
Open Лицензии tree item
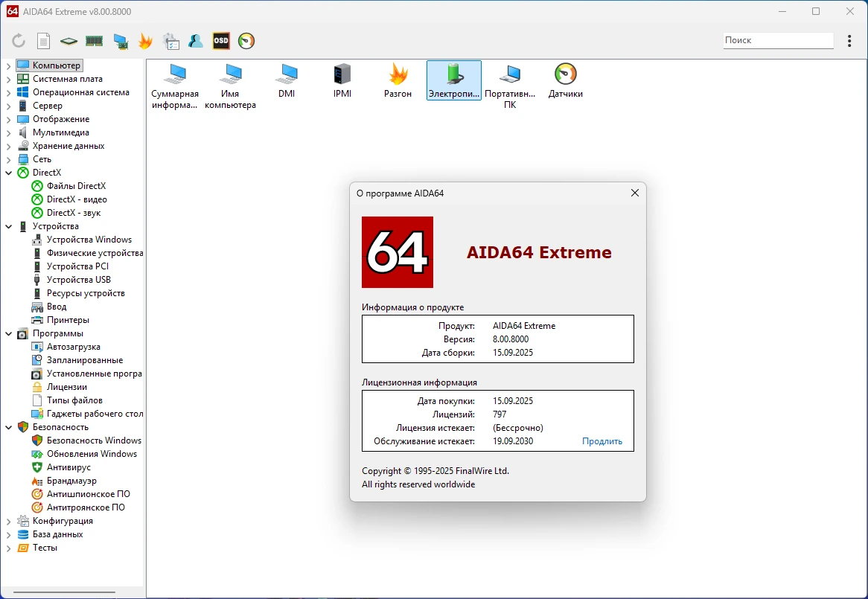(x=66, y=387)
